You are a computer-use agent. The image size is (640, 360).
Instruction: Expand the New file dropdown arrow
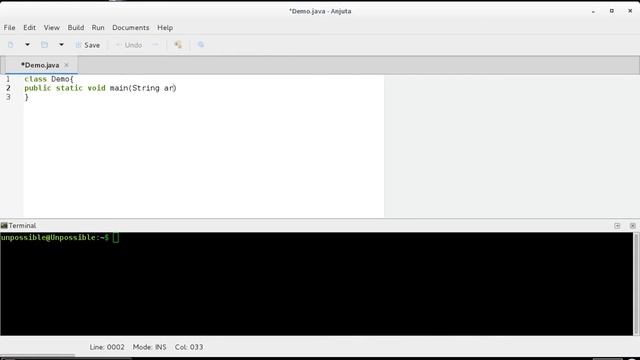[x=27, y=44]
